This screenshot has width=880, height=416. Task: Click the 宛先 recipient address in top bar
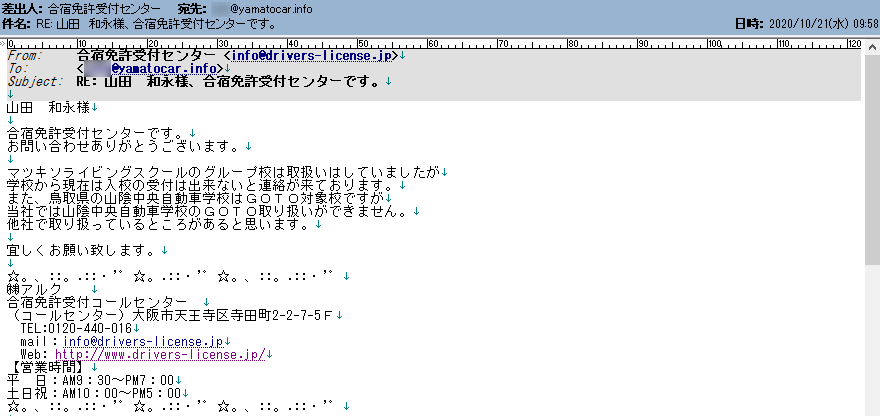click(261, 10)
